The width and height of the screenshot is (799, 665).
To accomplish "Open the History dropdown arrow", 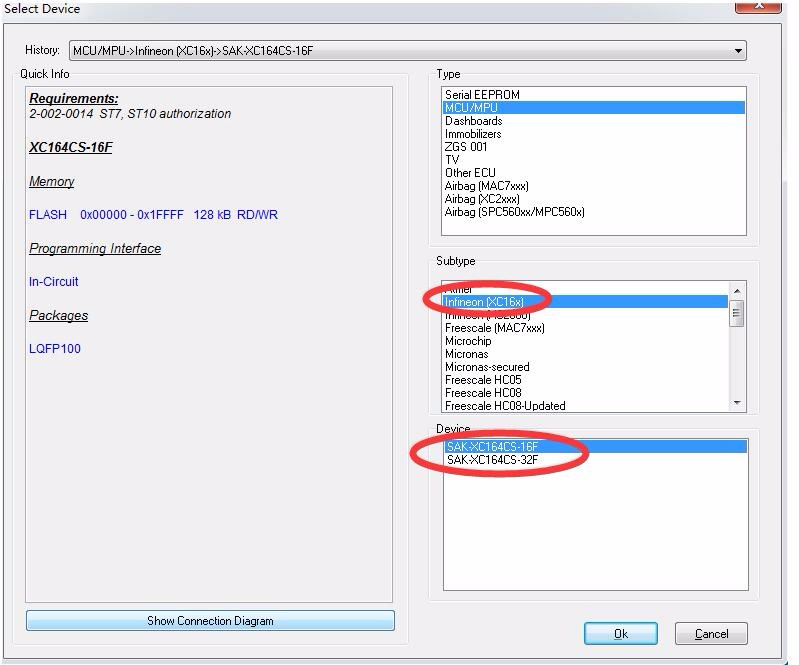I will click(737, 51).
